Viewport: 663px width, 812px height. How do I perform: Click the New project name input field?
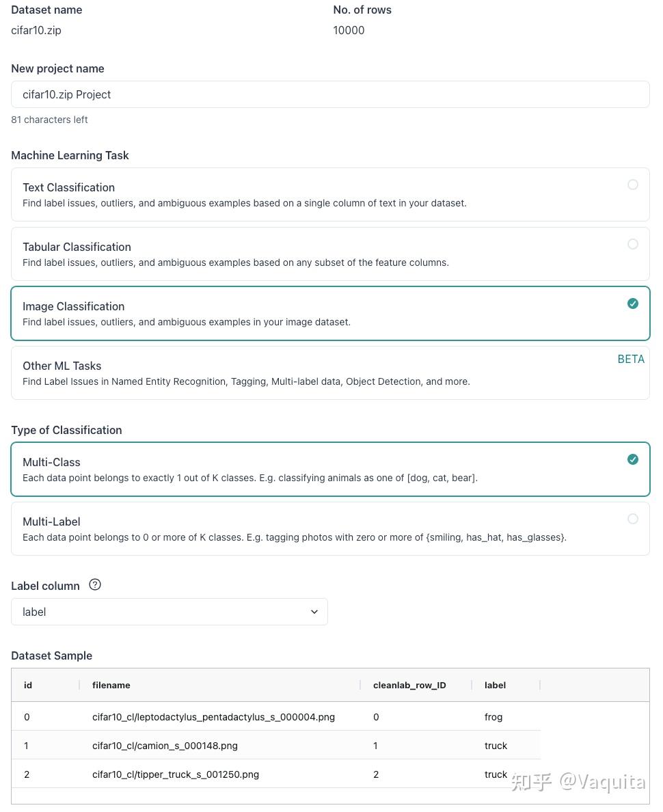click(x=330, y=94)
